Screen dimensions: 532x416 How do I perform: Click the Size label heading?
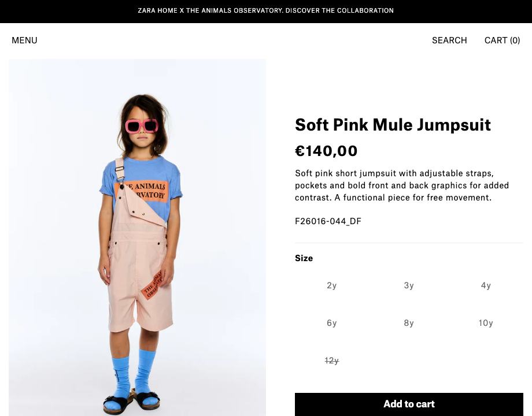304,258
